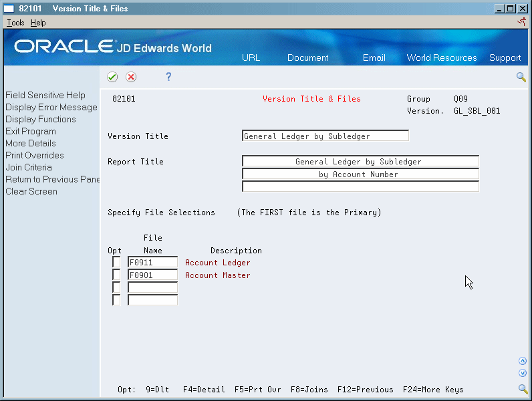Click the scroll down arrow icon

tap(523, 373)
